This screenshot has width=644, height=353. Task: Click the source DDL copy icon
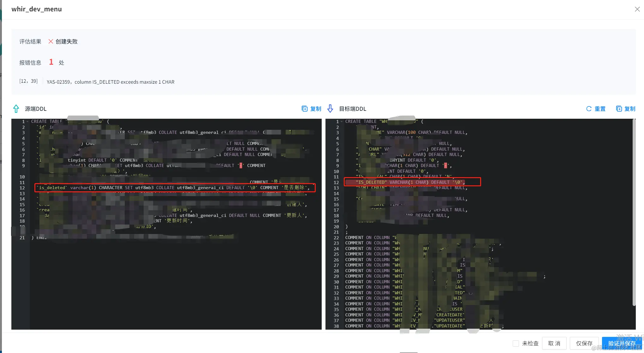[305, 109]
